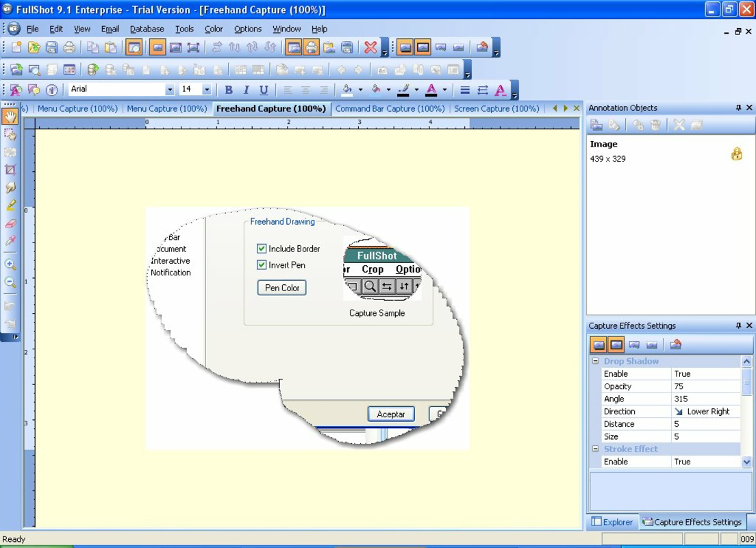Click the Italic formatting button
This screenshot has width=756, height=548.
246,90
